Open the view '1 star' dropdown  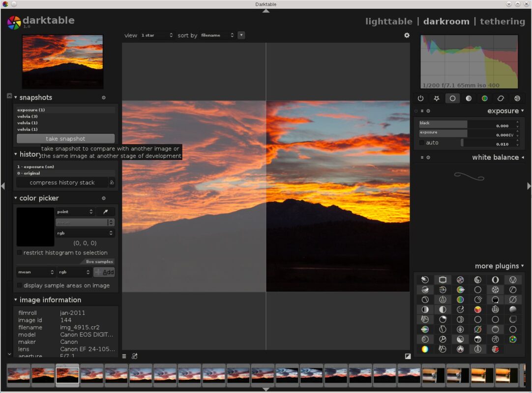point(157,35)
